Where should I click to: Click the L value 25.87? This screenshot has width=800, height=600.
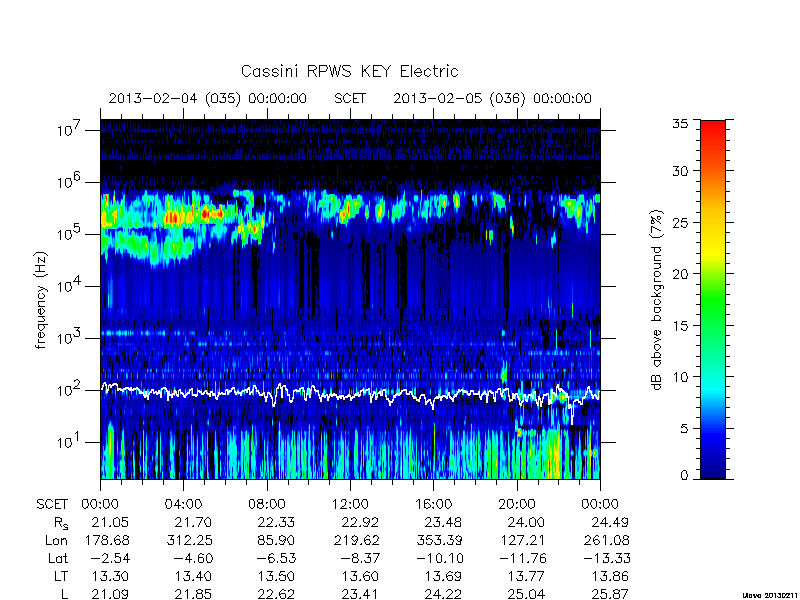(x=610, y=594)
